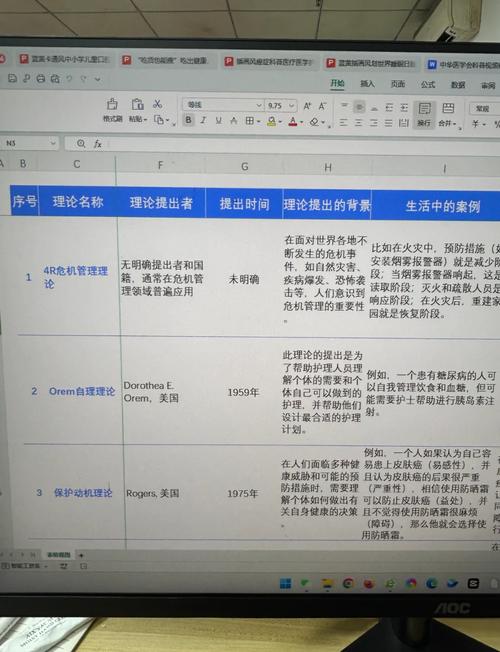Open the borders dropdown arrow

pyautogui.click(x=259, y=121)
